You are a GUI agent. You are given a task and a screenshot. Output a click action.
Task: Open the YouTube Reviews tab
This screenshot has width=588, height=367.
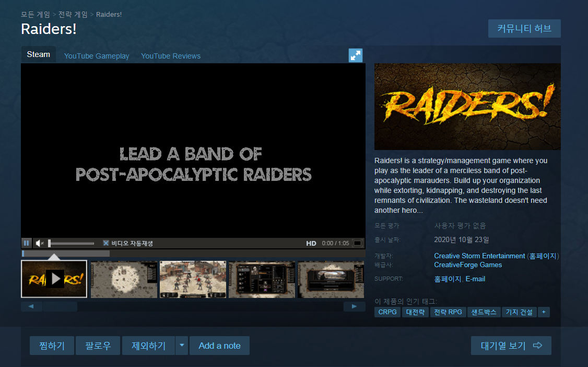click(171, 56)
